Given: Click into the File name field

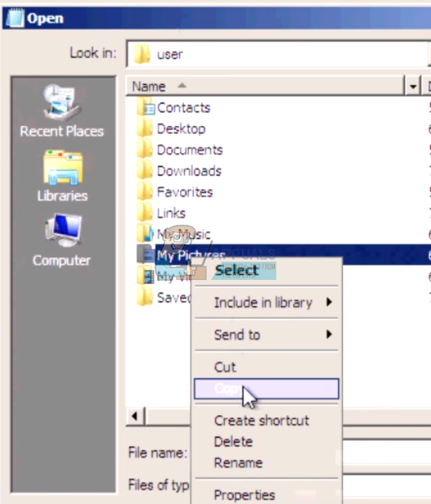Looking at the screenshot, I should click(x=387, y=452).
